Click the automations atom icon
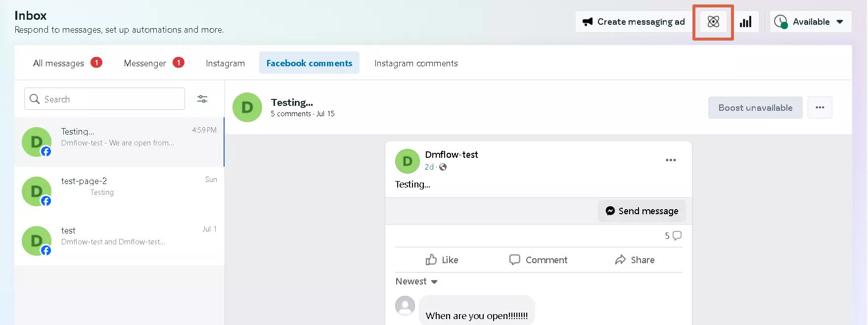 point(713,22)
